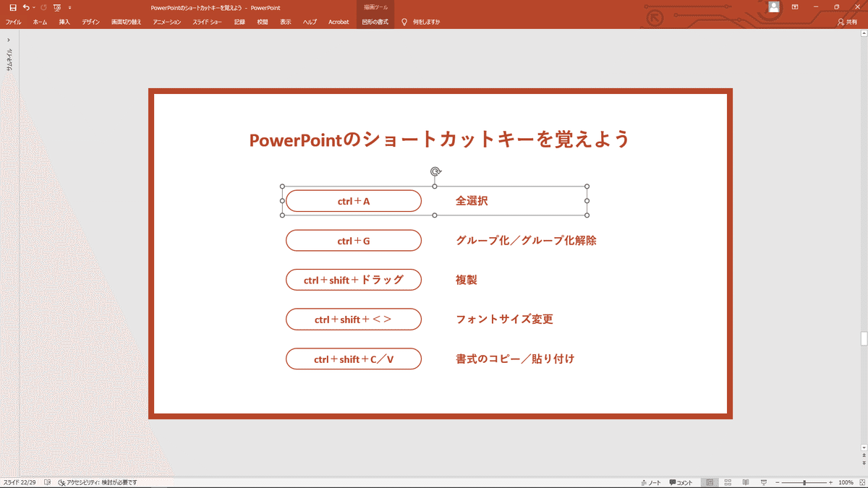Switch to Reading view icon
Image resolution: width=868 pixels, height=488 pixels.
(x=745, y=482)
